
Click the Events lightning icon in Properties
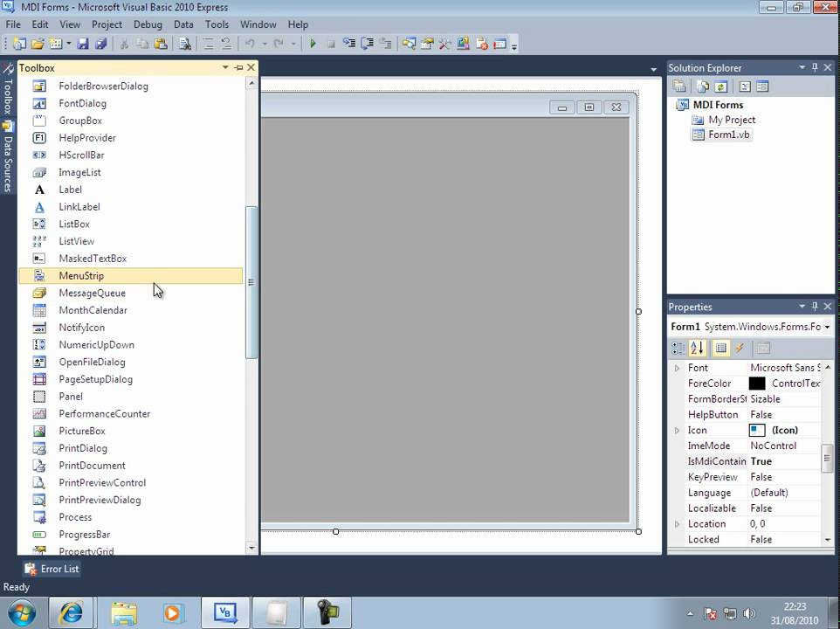tap(740, 349)
